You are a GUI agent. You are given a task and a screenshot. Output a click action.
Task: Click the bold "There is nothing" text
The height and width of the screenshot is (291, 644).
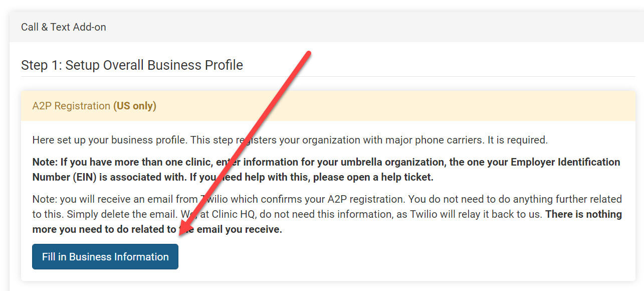click(583, 214)
